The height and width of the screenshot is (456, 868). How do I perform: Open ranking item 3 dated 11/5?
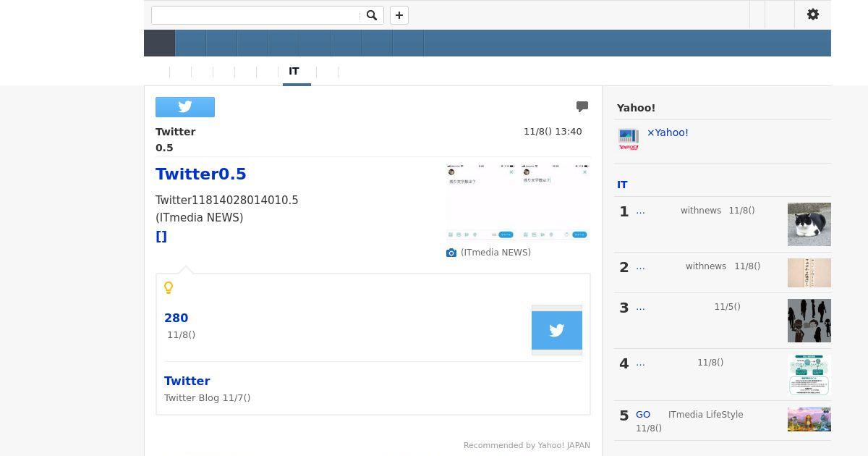640,307
